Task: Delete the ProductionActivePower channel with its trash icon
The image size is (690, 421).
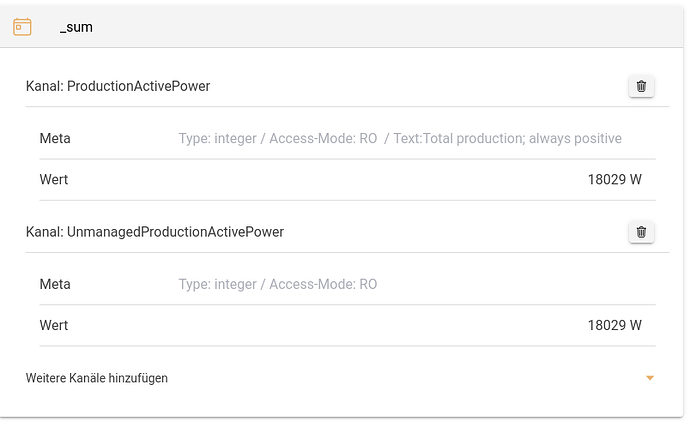Action: (641, 87)
